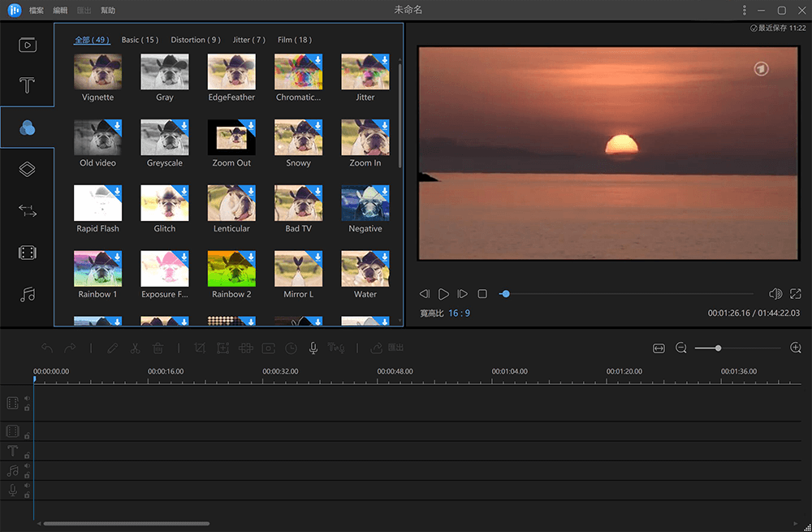Click the Undo arrow in the toolbar
The image size is (812, 532).
click(x=47, y=348)
